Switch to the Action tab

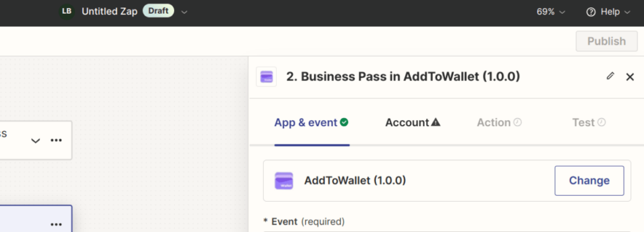[499, 122]
